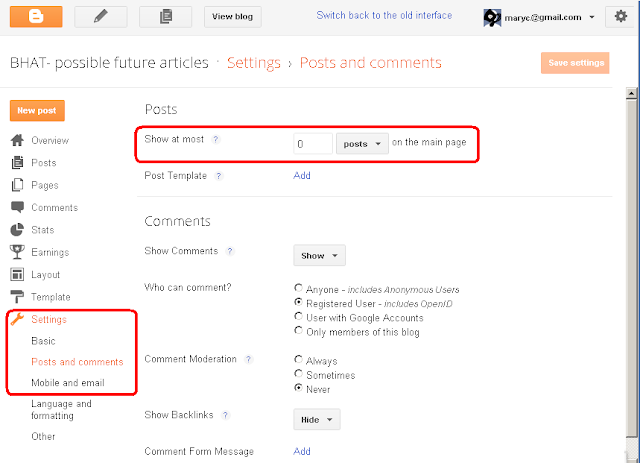Expand the account email dropdown arrow
Image resolution: width=640 pixels, height=463 pixels.
[592, 17]
